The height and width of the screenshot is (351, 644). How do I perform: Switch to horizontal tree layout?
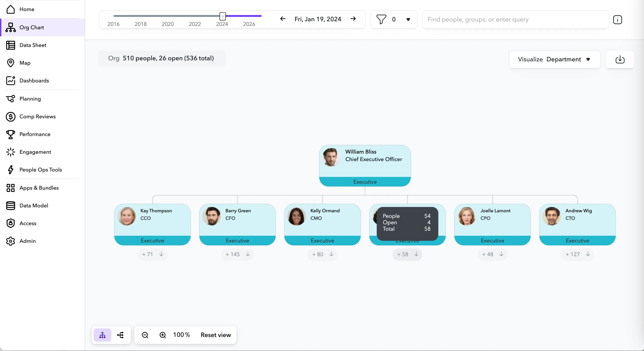click(120, 335)
